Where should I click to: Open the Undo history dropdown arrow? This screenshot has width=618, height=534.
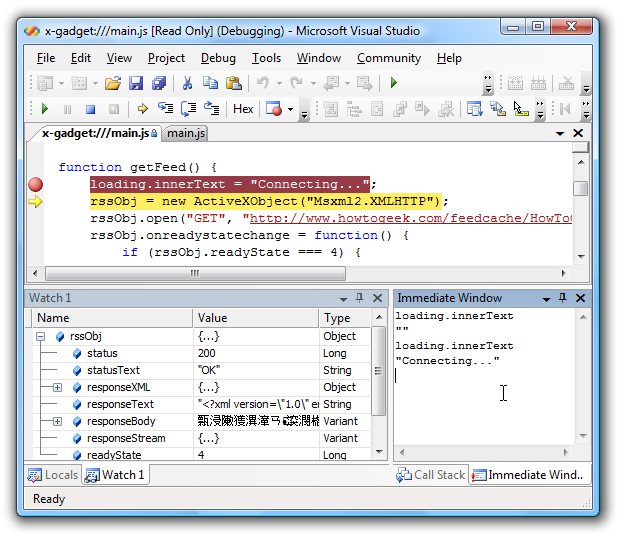[279, 84]
